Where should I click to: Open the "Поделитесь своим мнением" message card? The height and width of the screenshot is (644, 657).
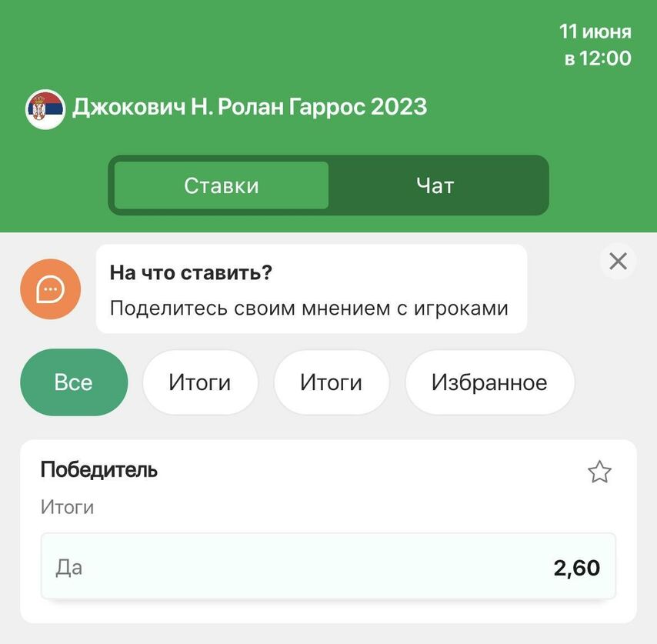pos(312,289)
